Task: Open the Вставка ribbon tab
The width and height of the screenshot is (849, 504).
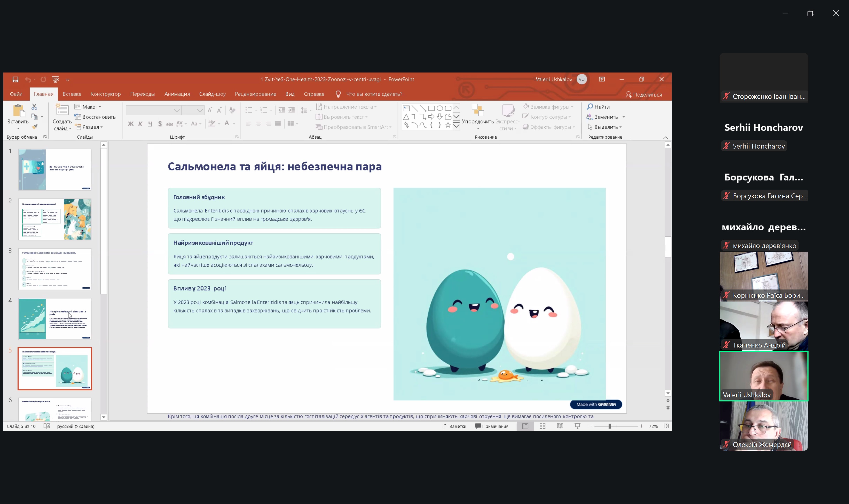Action: pyautogui.click(x=72, y=94)
